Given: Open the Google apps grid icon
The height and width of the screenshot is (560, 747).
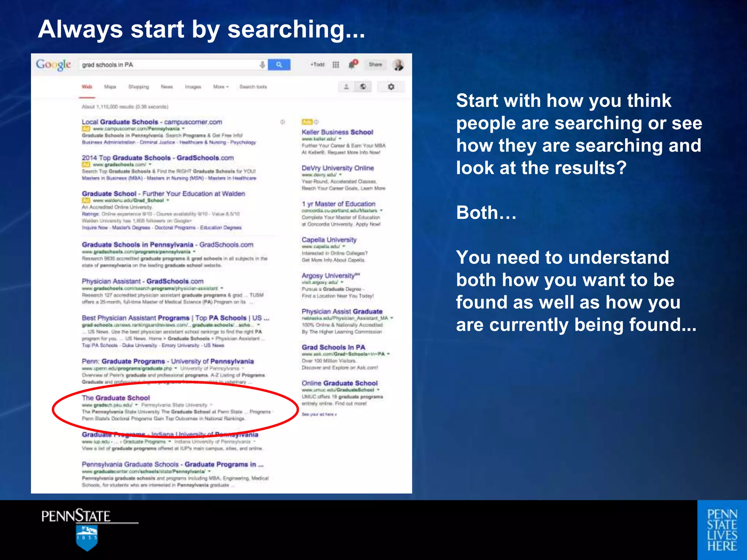Looking at the screenshot, I should tap(336, 65).
